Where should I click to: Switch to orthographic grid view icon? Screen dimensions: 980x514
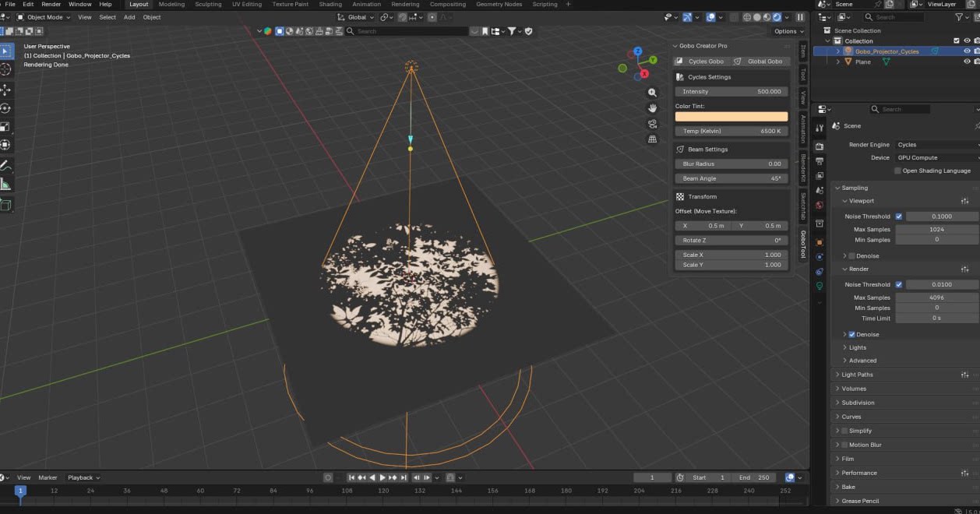coord(652,139)
